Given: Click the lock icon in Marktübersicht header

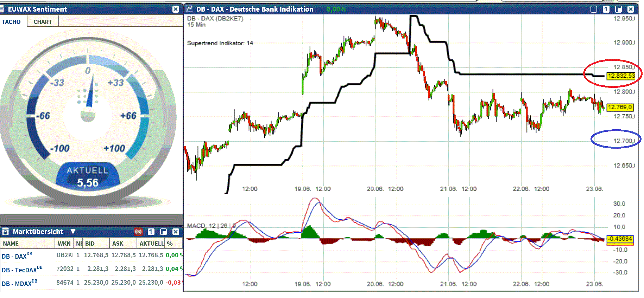Looking at the screenshot, I should [x=5, y=232].
